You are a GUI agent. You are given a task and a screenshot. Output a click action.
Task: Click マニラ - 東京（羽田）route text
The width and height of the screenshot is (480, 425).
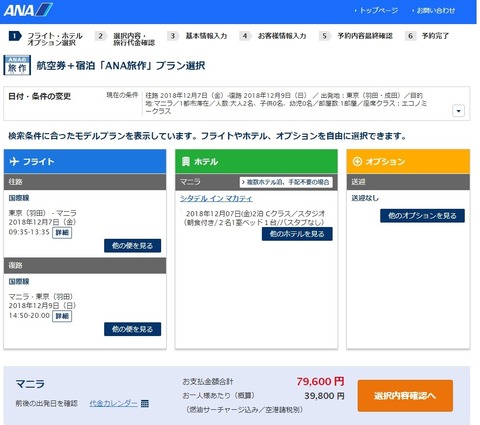pos(41,296)
